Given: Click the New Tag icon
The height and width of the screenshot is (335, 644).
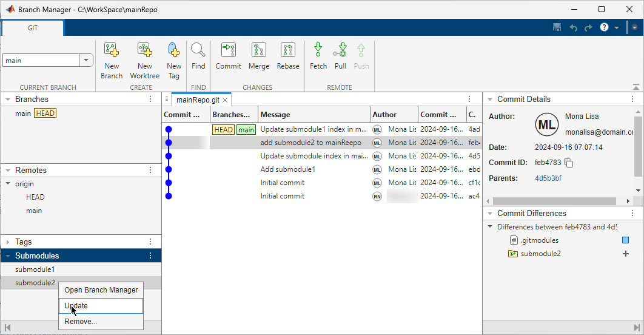Looking at the screenshot, I should (174, 51).
